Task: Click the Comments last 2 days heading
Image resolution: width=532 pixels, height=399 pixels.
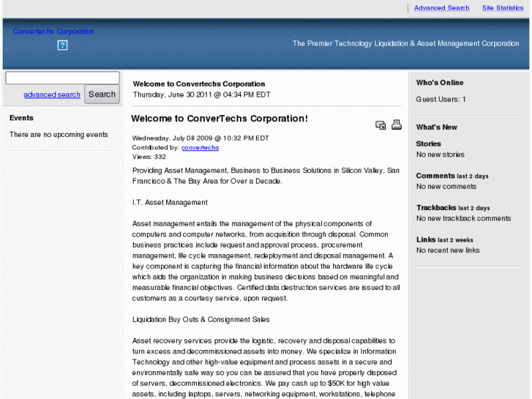Action: [452, 176]
